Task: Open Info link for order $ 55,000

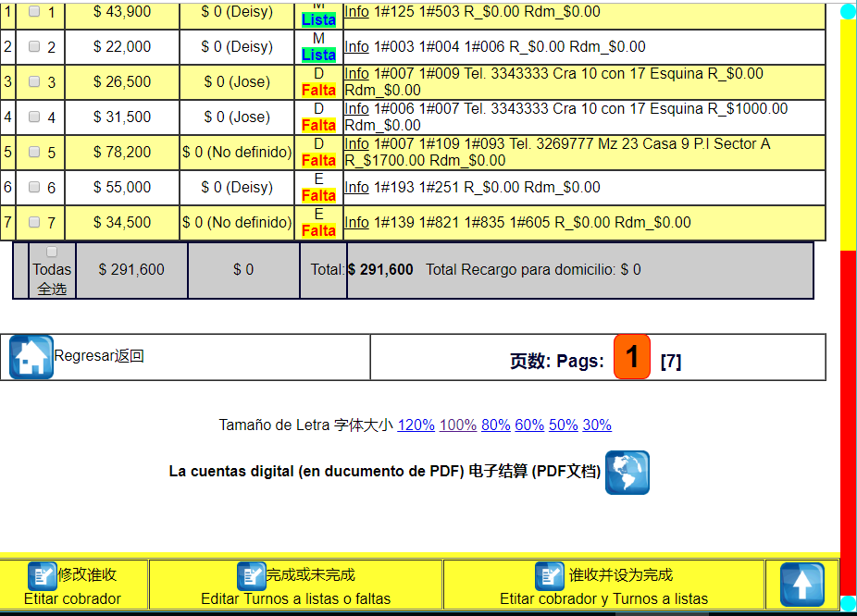Action: (x=356, y=188)
